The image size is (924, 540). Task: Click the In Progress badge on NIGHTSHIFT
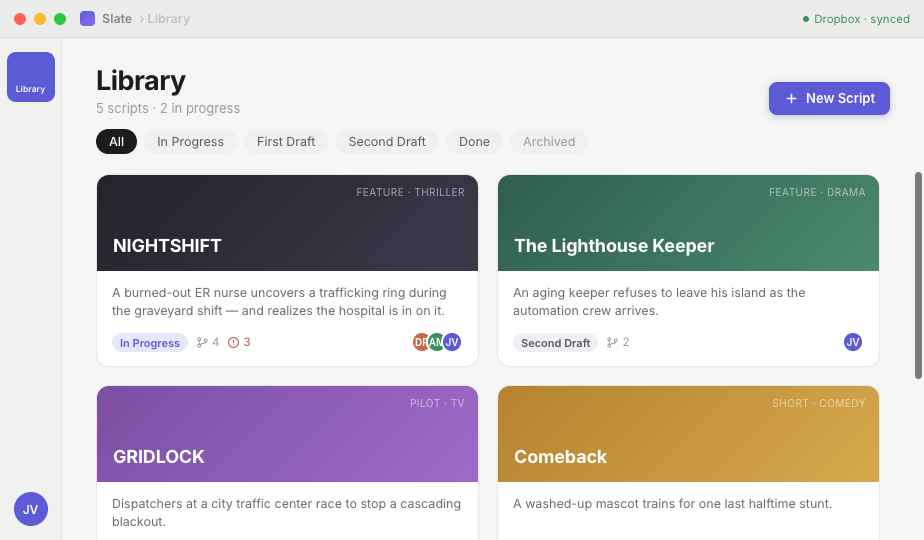coord(150,343)
